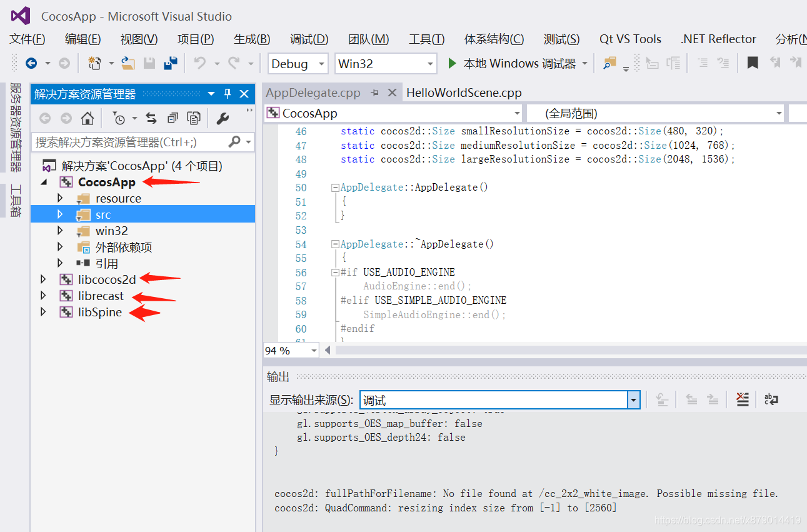Expand the win32 folder
Screen dimensions: 807x532
click(x=60, y=231)
